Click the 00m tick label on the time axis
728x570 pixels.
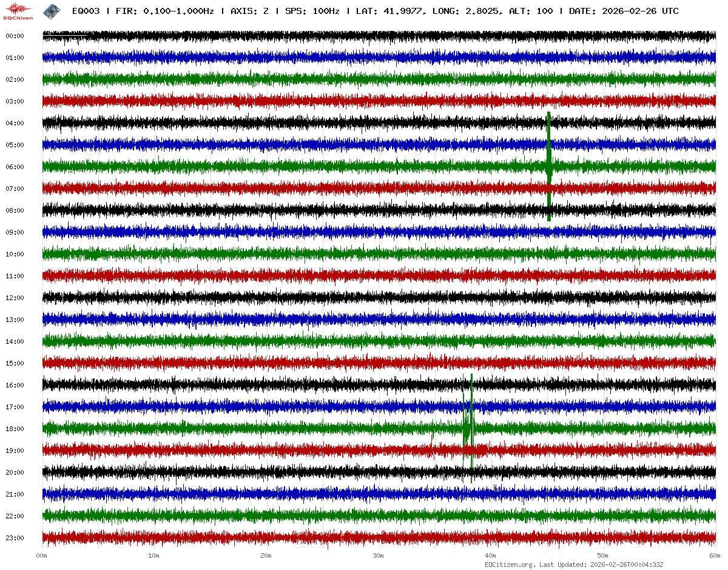coord(42,555)
